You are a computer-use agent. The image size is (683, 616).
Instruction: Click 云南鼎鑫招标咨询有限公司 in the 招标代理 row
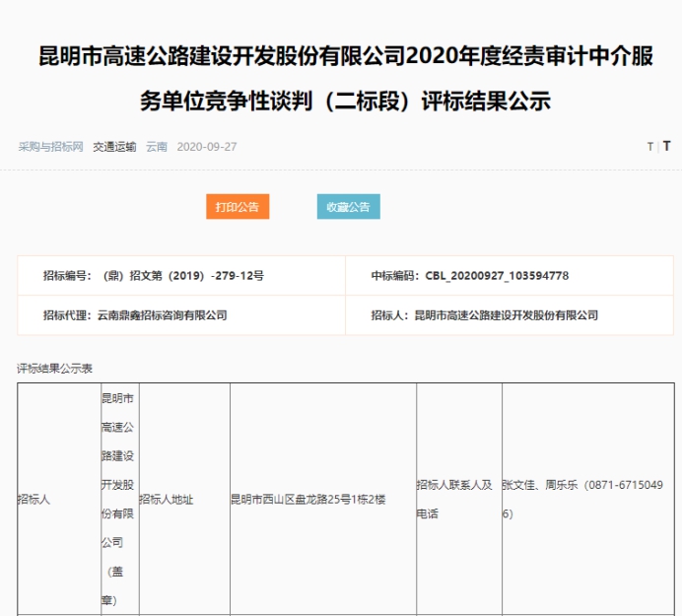pyautogui.click(x=162, y=315)
